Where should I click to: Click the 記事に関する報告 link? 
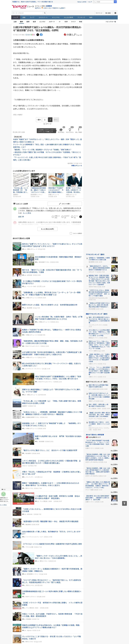click(19, 132)
